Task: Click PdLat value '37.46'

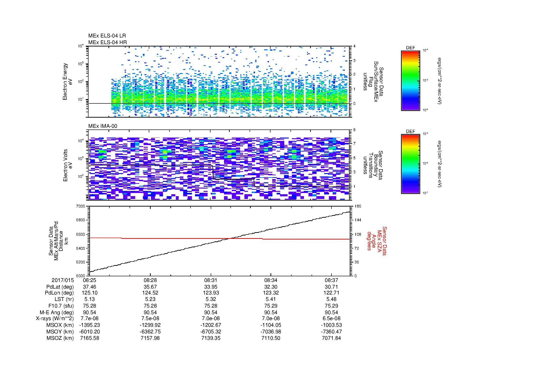Action: point(89,287)
